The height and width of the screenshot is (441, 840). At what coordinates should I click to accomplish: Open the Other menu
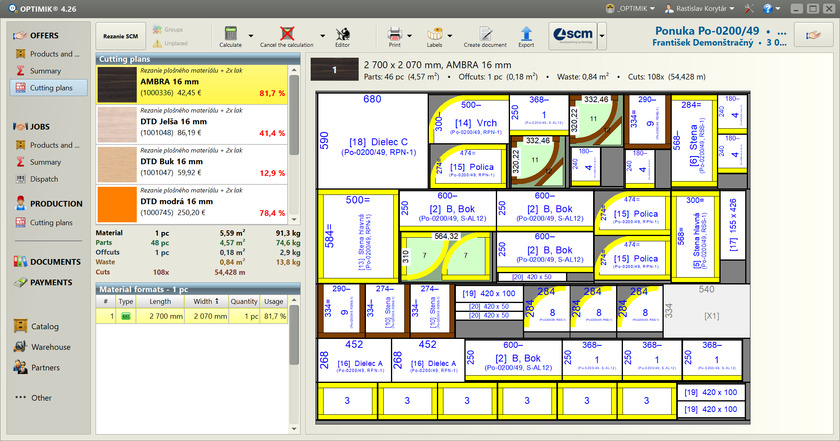33,398
